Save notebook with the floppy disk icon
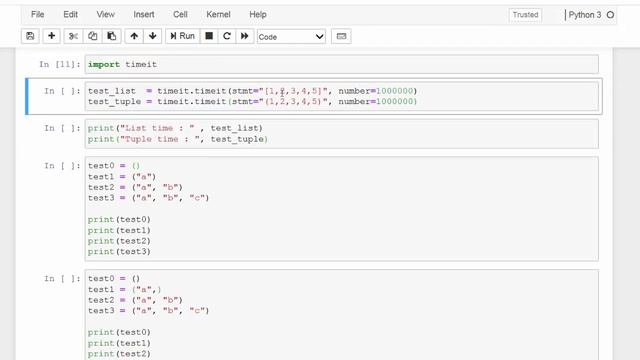The image size is (640, 360). (x=30, y=36)
